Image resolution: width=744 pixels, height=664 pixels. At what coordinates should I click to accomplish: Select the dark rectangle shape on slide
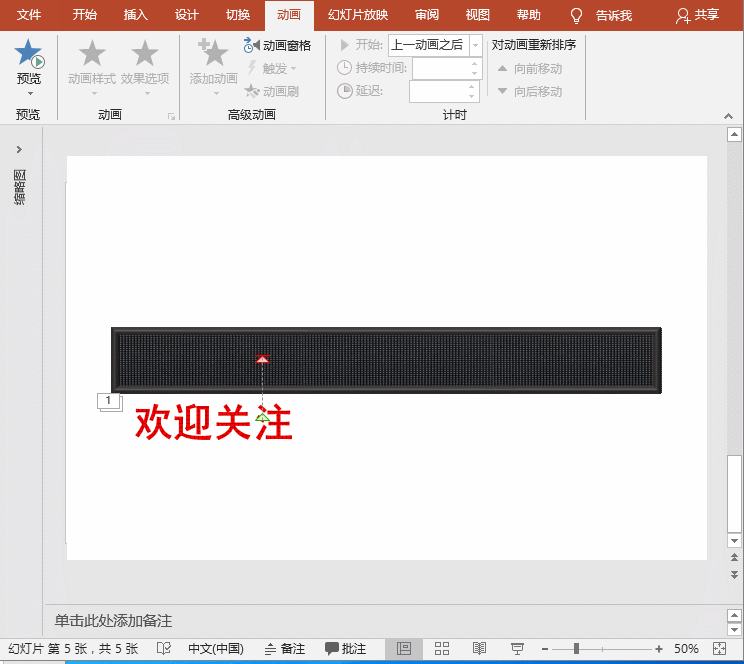tap(386, 360)
